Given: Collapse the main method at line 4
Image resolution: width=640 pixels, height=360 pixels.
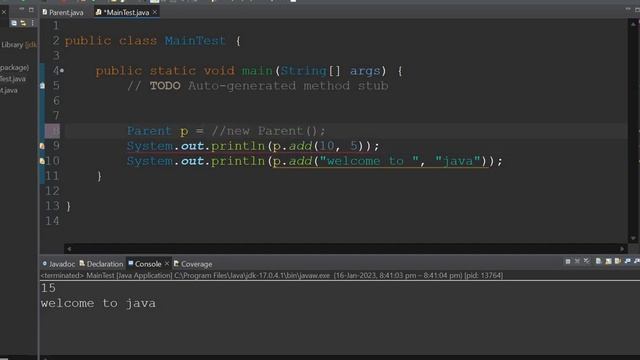Looking at the screenshot, I should pyautogui.click(x=62, y=71).
